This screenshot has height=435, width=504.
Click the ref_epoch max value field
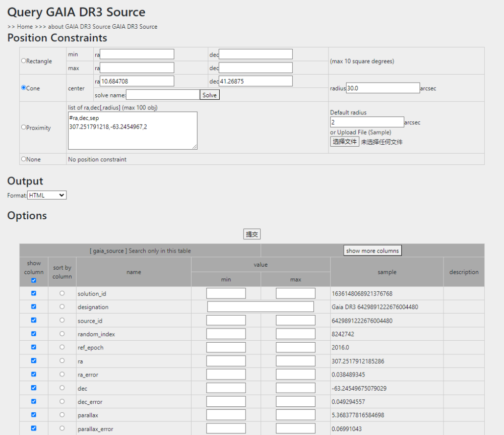(296, 347)
